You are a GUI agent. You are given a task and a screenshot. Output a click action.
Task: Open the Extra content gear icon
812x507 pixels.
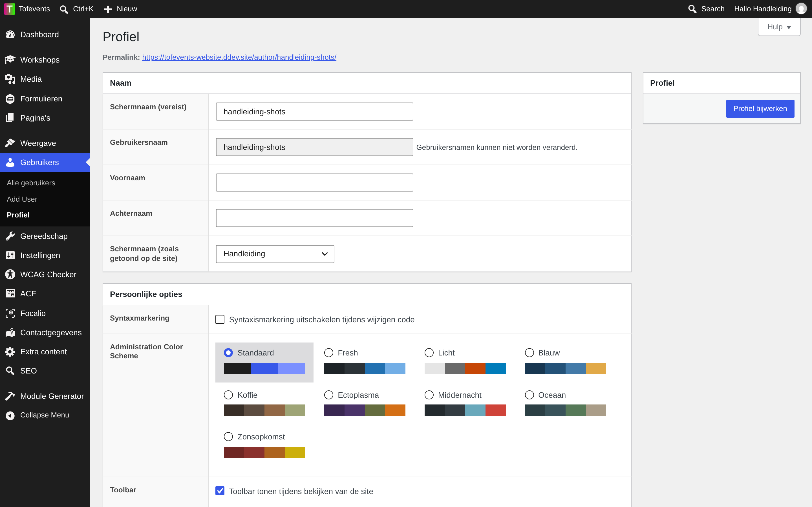pyautogui.click(x=10, y=352)
